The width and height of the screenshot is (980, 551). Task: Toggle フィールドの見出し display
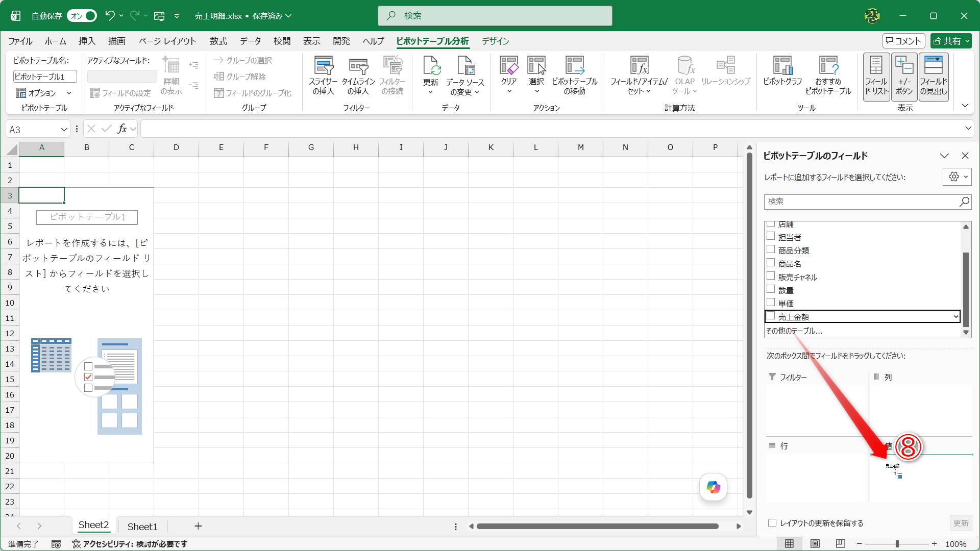click(x=934, y=77)
